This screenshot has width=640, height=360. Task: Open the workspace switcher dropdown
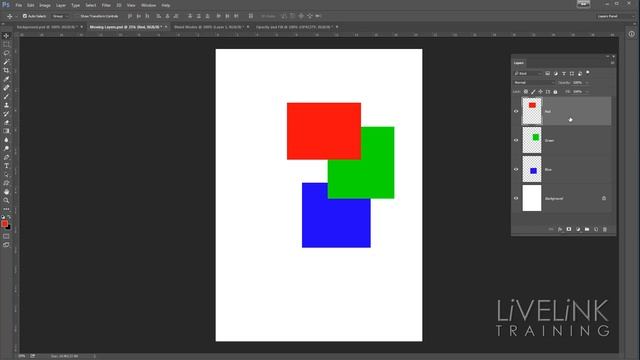[x=616, y=16]
